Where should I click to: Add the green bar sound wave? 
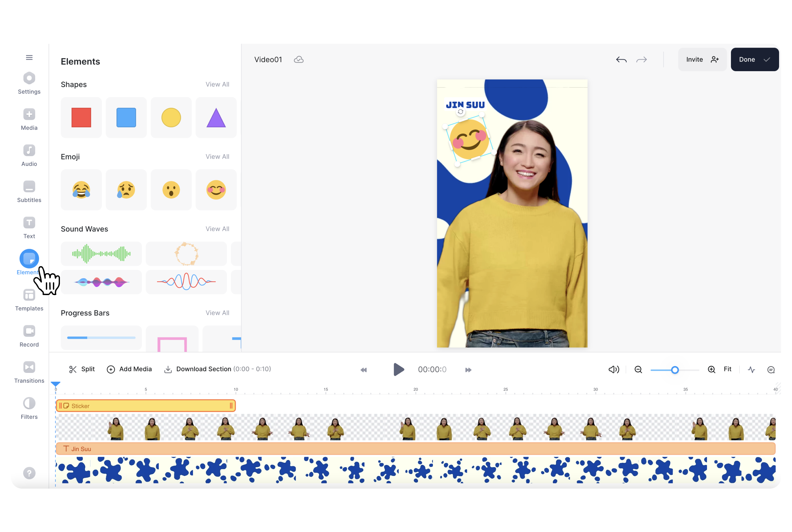101,254
